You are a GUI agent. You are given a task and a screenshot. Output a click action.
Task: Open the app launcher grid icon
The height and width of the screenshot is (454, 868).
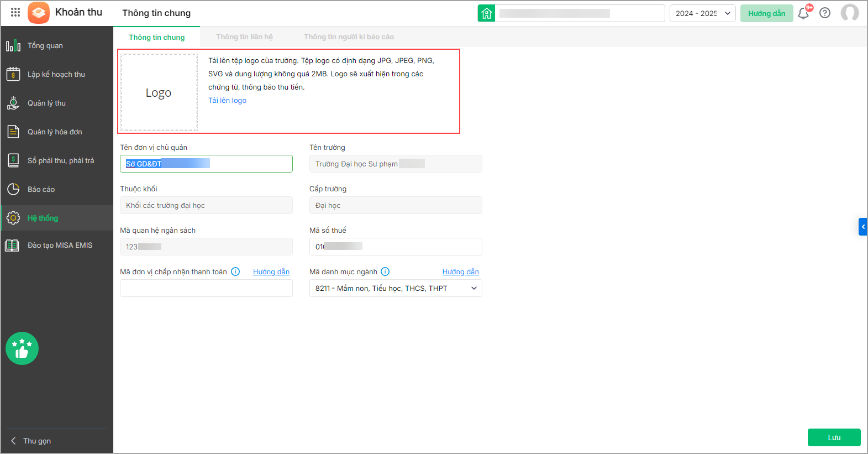pyautogui.click(x=15, y=12)
